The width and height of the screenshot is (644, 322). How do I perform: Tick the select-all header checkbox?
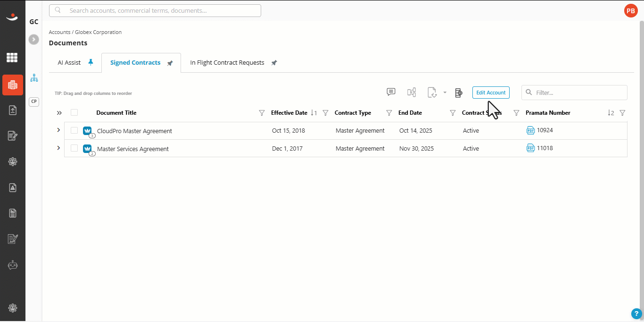(x=74, y=112)
